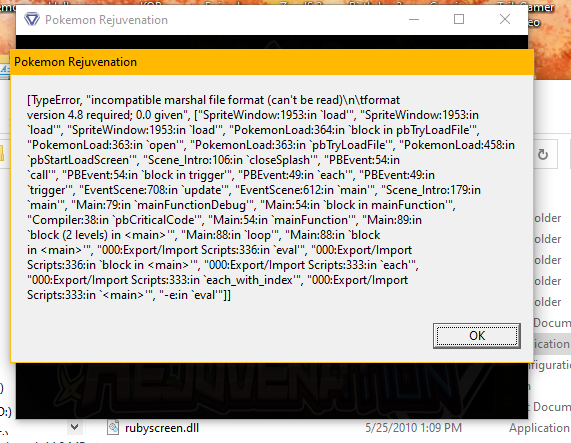Minimize the Pokemon Rejuvenation game window
The width and height of the screenshot is (571, 443).
(414, 19)
